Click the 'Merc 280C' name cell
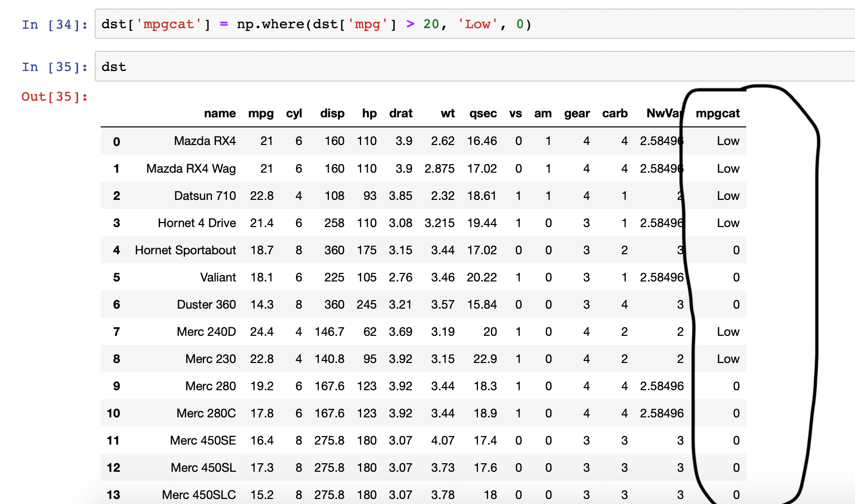Image resolution: width=855 pixels, height=504 pixels. pyautogui.click(x=206, y=413)
